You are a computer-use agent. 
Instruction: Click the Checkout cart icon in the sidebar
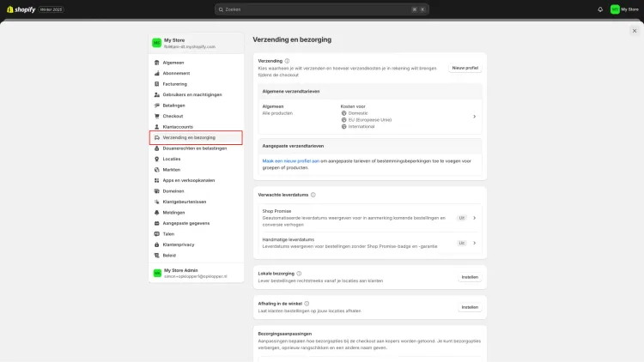[x=156, y=116]
